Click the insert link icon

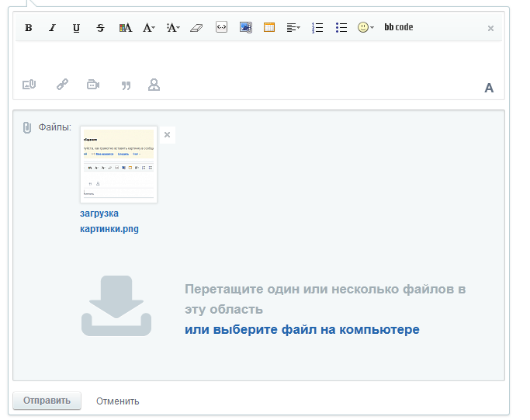pos(62,85)
